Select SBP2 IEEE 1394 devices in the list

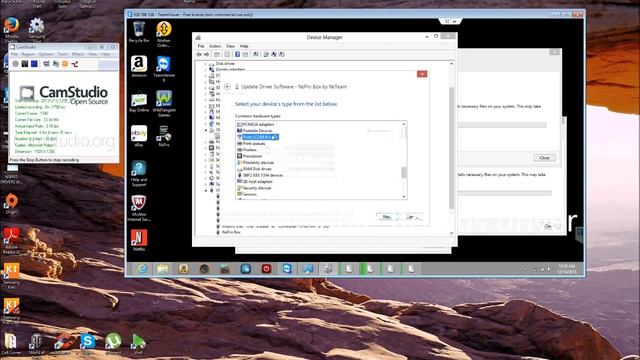coord(260,175)
